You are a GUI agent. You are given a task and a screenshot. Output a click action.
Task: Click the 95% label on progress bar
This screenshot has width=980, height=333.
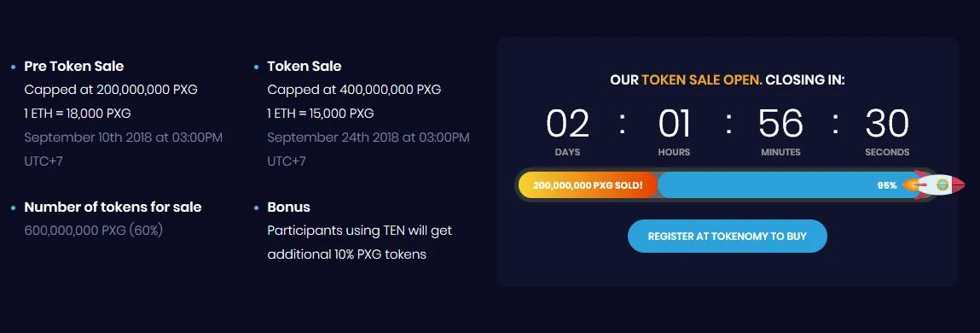tap(887, 185)
